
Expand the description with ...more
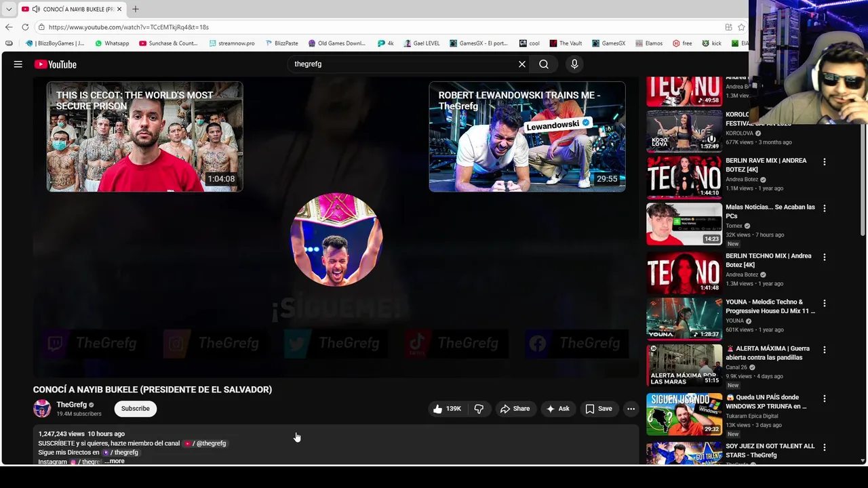point(115,462)
